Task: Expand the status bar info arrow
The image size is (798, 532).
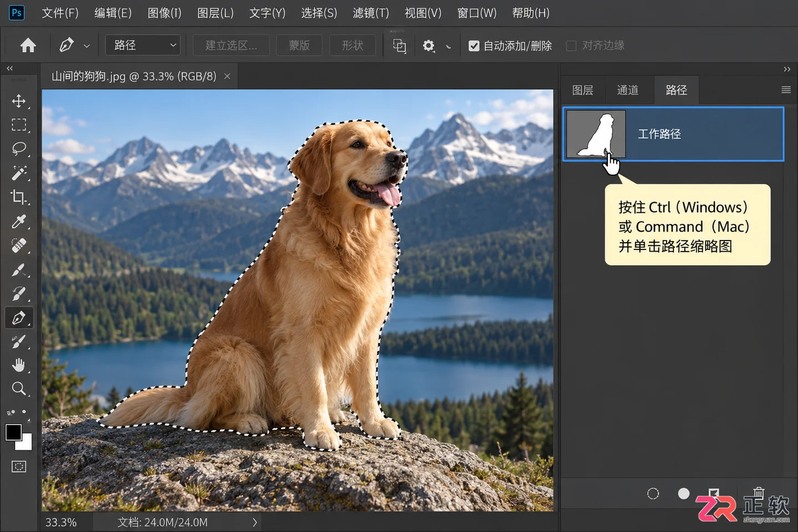Action: point(254,522)
